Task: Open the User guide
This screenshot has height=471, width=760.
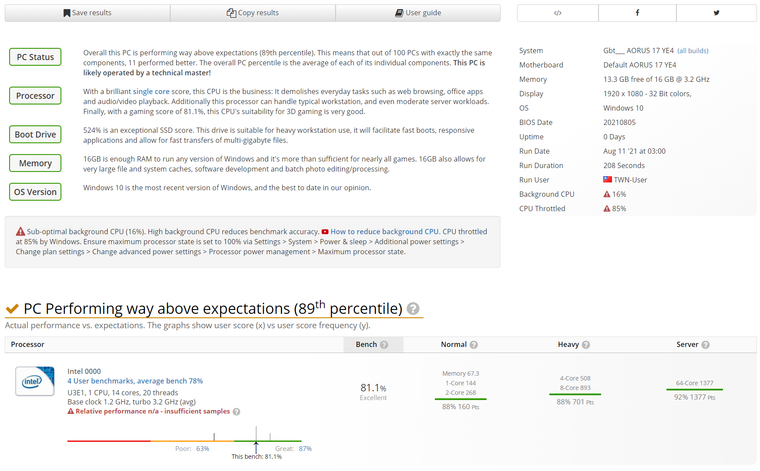Action: (x=418, y=13)
